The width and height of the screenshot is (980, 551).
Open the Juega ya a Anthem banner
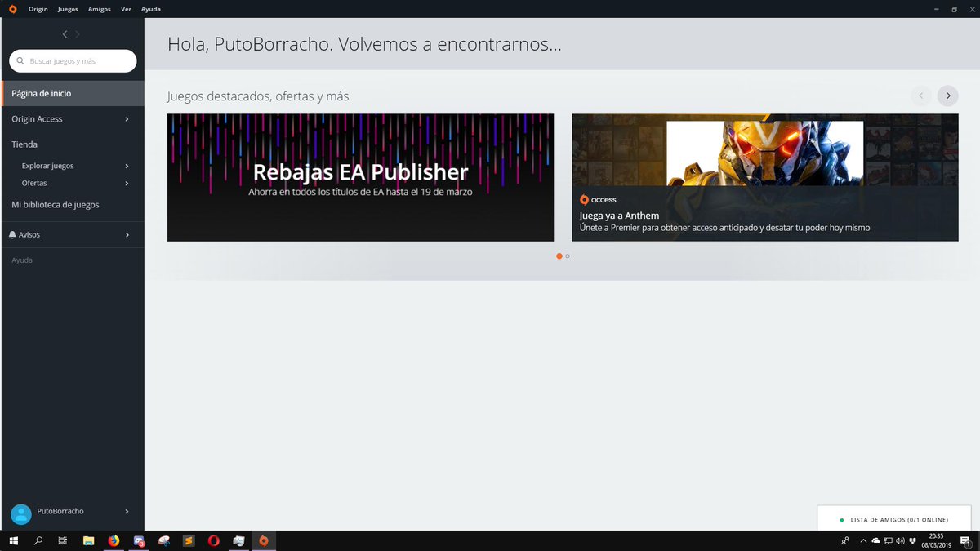765,177
